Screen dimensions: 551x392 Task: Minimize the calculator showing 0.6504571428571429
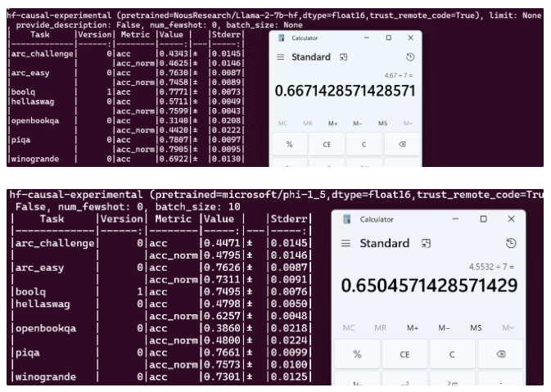pyautogui.click(x=455, y=219)
